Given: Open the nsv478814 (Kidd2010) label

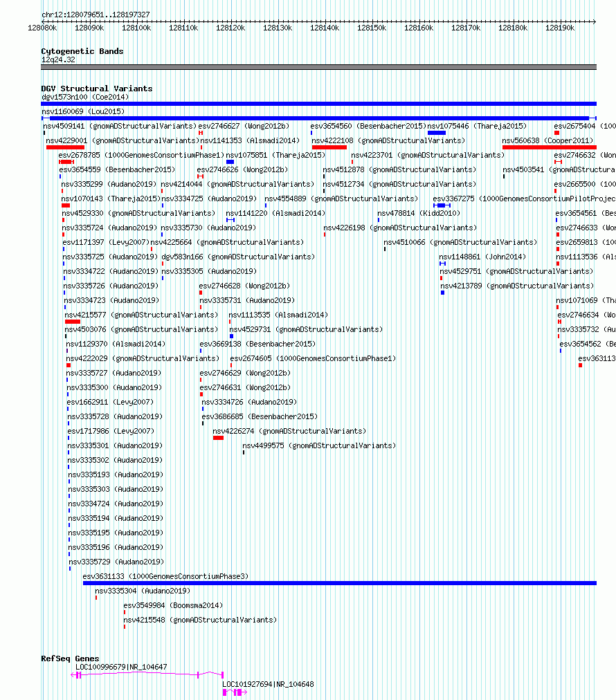Looking at the screenshot, I should point(419,214).
